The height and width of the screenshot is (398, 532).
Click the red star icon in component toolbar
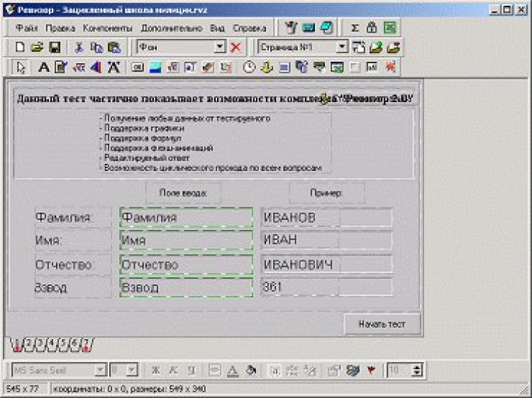tap(390, 67)
